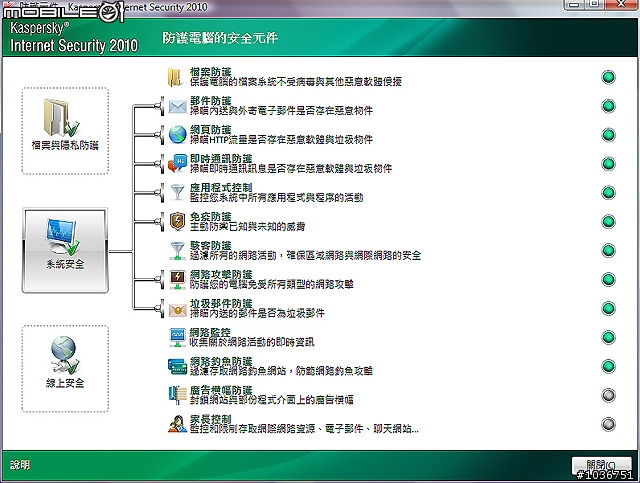Open the 即時通訊防護 component title

point(221,159)
